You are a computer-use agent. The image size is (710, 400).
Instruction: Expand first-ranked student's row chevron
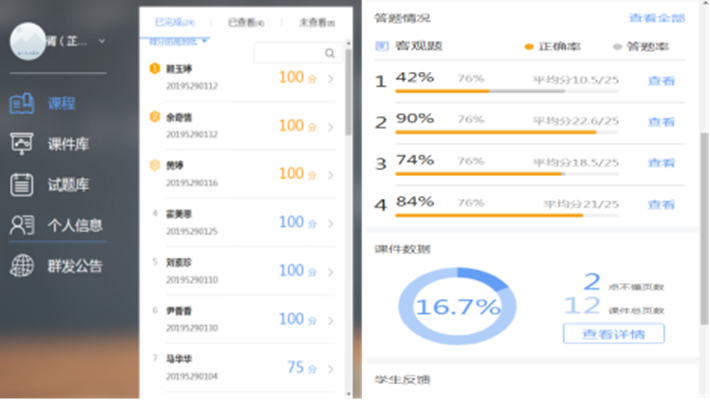tap(331, 77)
